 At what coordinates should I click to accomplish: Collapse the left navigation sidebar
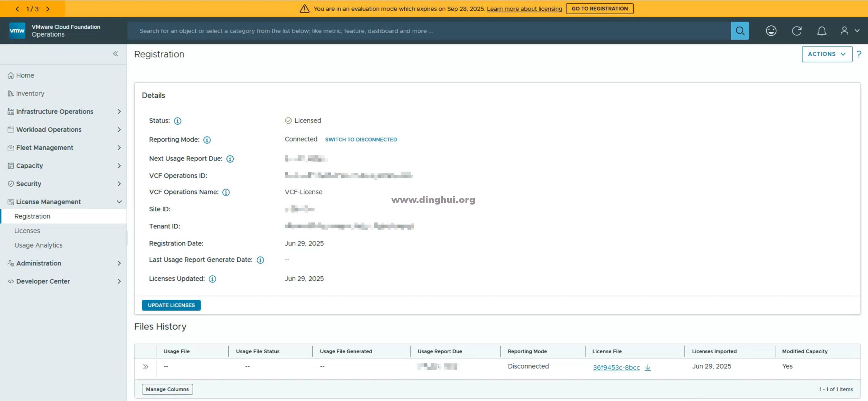click(x=116, y=54)
